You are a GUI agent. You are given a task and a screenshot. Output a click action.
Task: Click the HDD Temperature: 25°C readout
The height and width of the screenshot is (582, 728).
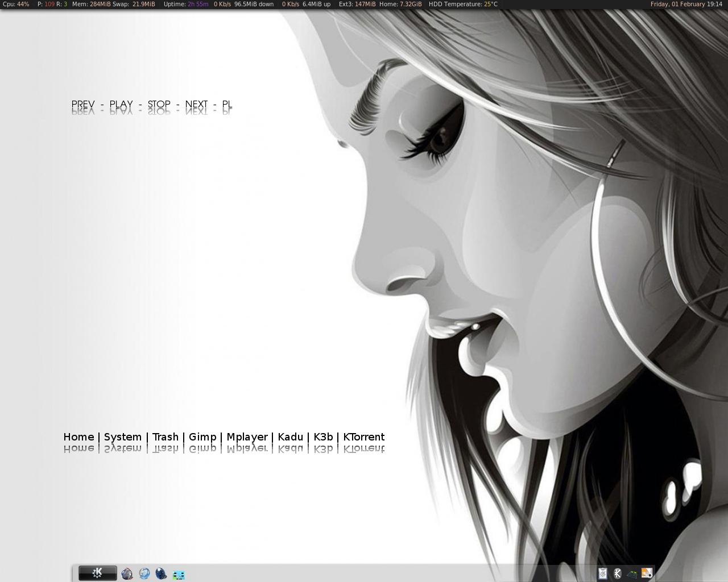[463, 4]
